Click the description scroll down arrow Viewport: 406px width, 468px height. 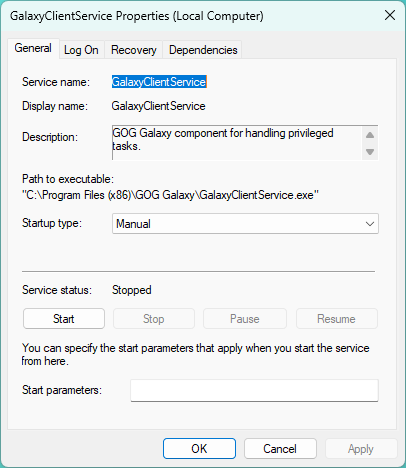(x=370, y=152)
